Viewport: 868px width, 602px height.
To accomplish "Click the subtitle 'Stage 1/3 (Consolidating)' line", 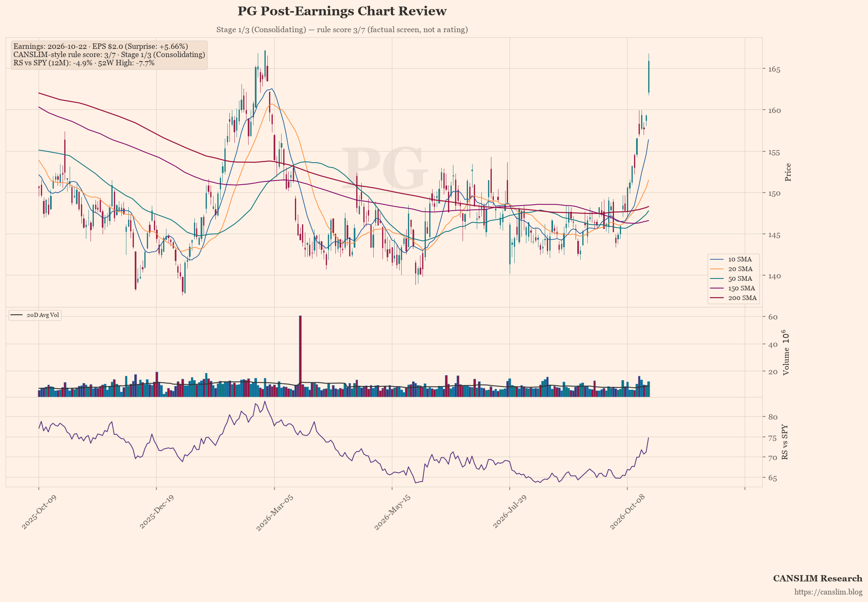I will (x=342, y=30).
